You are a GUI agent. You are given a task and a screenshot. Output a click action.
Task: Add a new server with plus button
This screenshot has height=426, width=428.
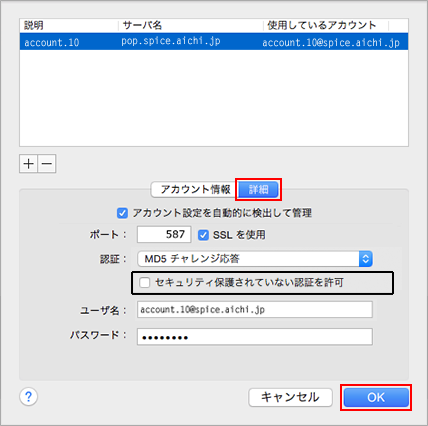pos(28,164)
